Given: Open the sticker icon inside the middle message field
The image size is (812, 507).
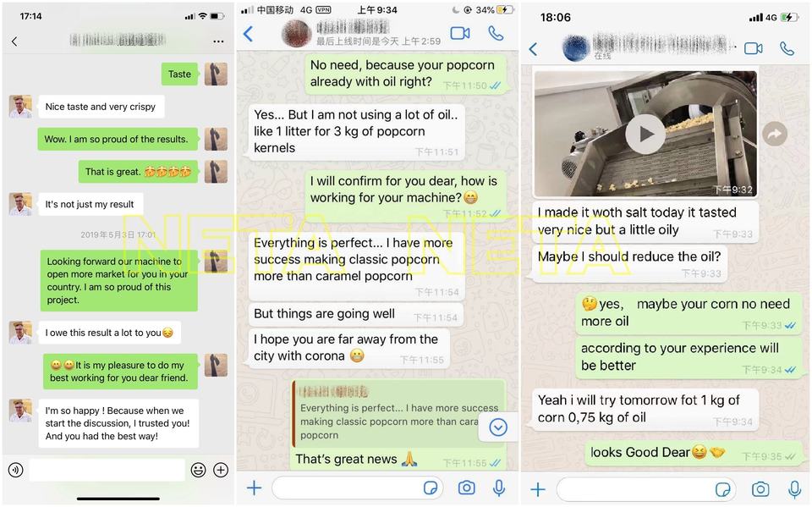Looking at the screenshot, I should tap(431, 488).
